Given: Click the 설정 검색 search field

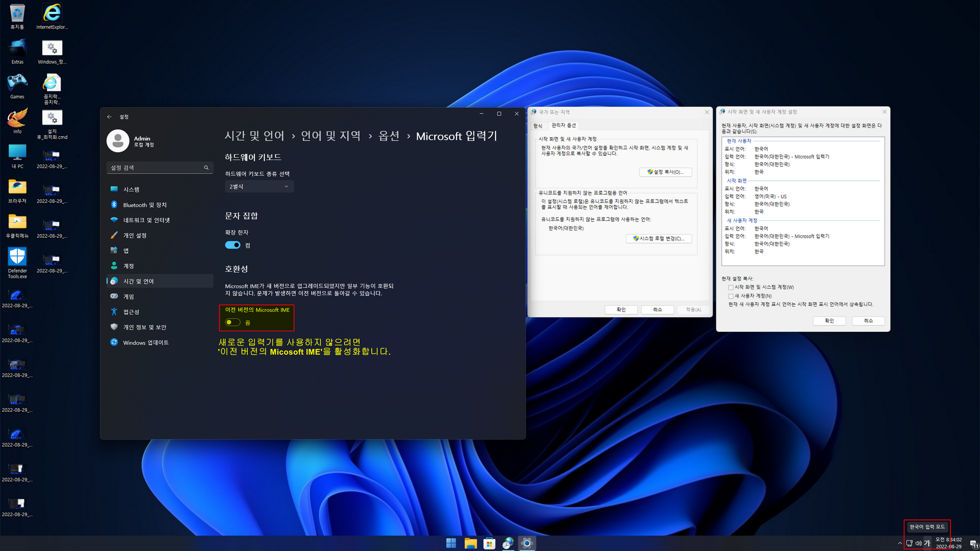Looking at the screenshot, I should pos(159,168).
